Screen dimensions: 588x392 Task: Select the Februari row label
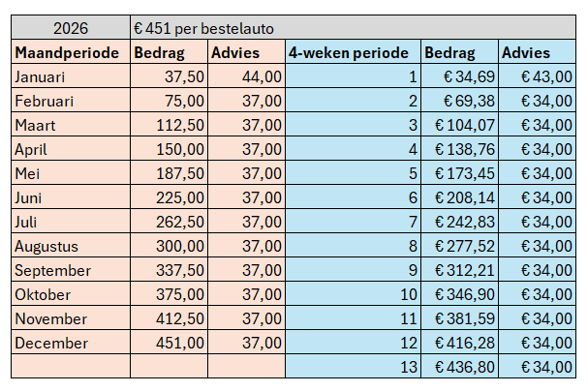point(71,100)
